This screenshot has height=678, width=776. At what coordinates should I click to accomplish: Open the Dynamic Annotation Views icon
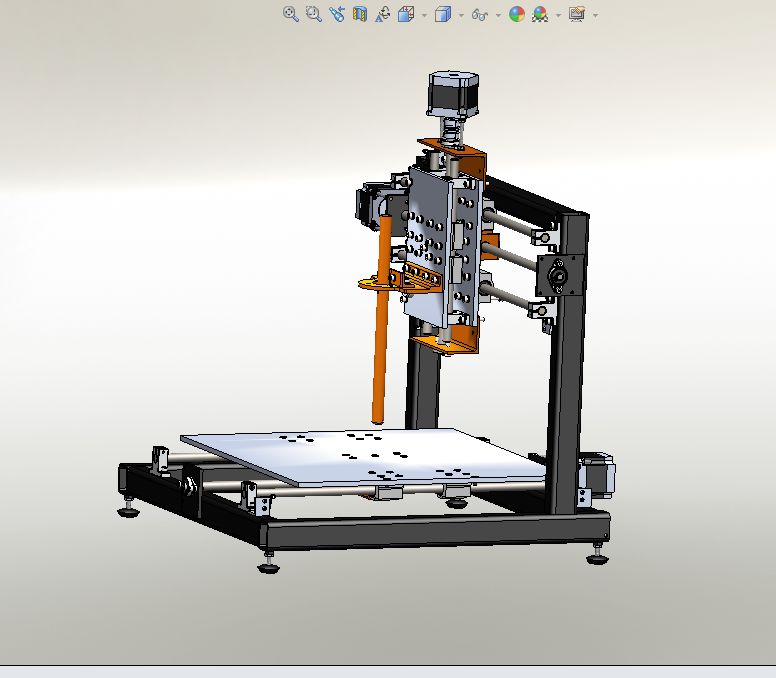[x=383, y=14]
